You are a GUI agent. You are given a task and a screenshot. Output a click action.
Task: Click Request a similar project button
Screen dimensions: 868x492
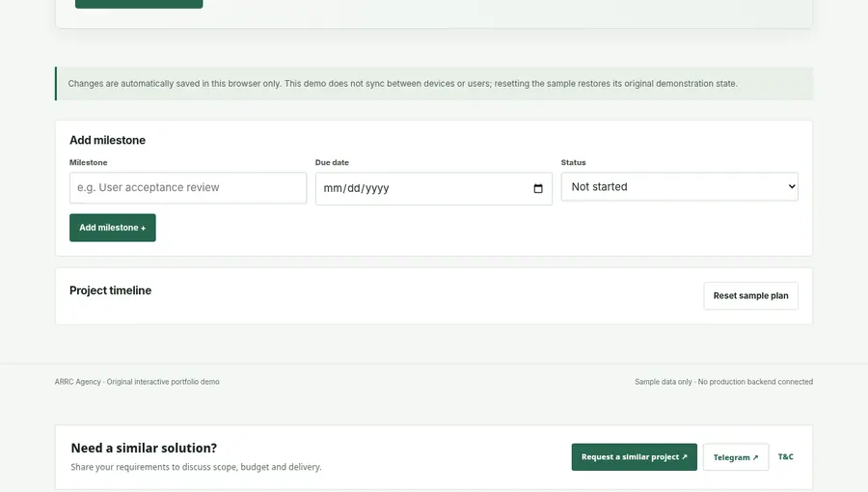click(634, 457)
